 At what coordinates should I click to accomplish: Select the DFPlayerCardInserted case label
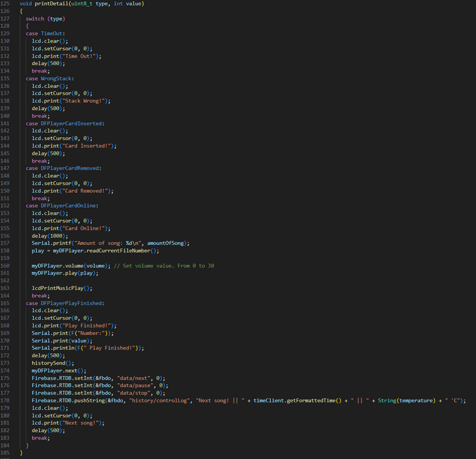[x=71, y=123]
